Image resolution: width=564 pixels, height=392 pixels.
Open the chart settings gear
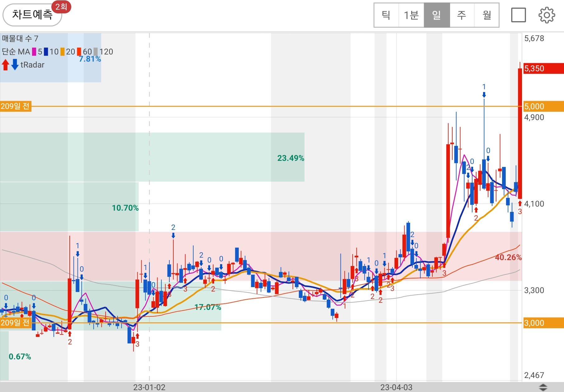pyautogui.click(x=547, y=15)
